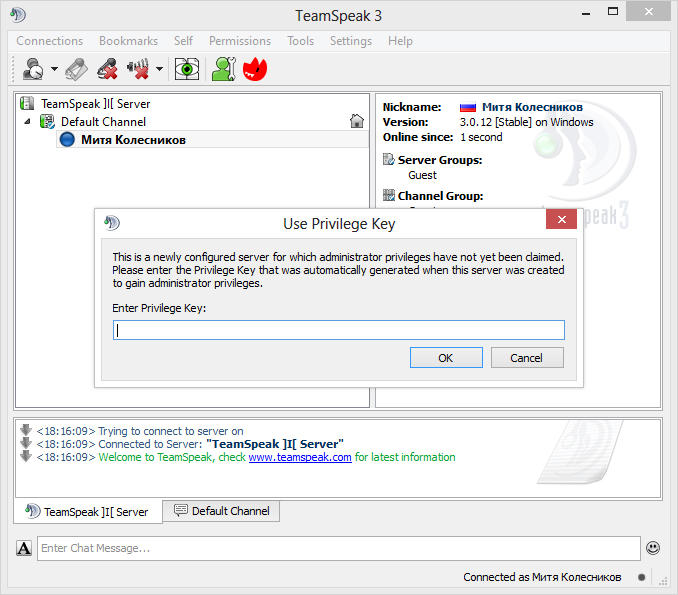Open the Bookmarks menu

pyautogui.click(x=128, y=41)
